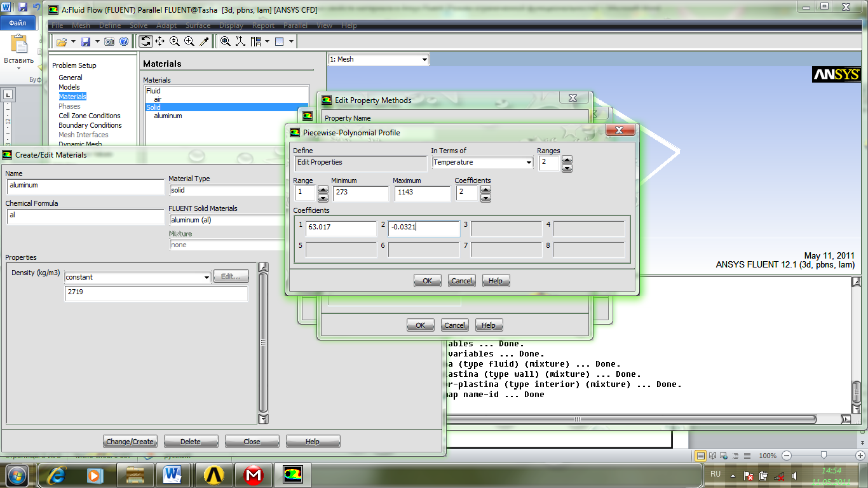Click the Word zoom slider handle
The height and width of the screenshot is (488, 868).
[x=824, y=456]
